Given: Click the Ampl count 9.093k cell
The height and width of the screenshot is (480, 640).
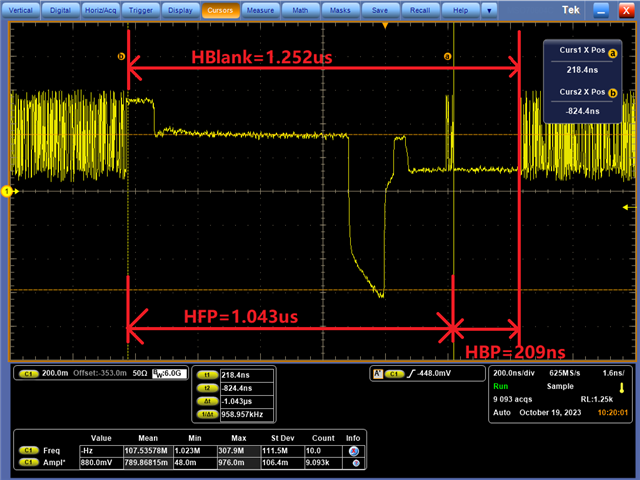Looking at the screenshot, I should tap(323, 463).
